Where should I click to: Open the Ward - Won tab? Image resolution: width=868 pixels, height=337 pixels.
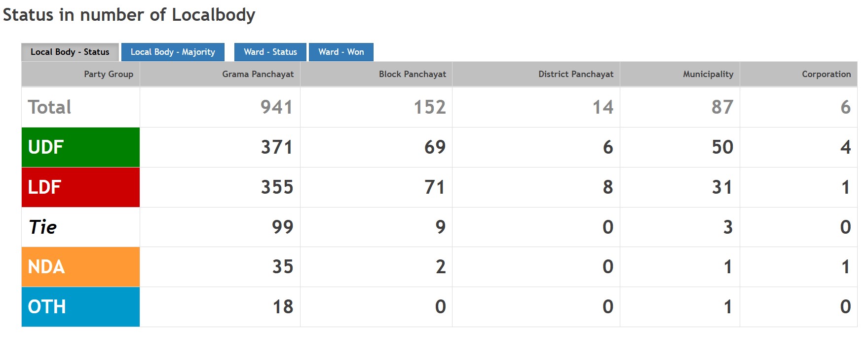(341, 52)
